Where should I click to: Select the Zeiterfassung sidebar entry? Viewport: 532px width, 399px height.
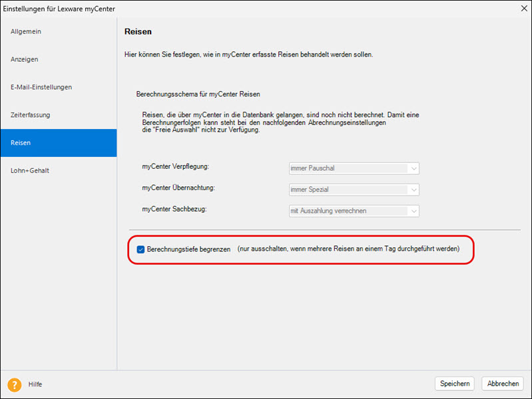pyautogui.click(x=31, y=115)
